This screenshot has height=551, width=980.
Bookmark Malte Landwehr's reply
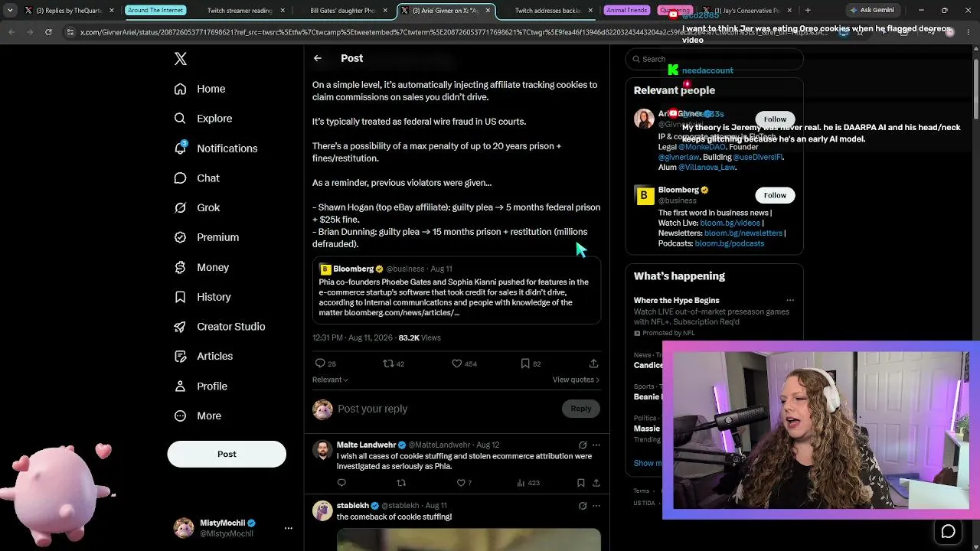(x=581, y=483)
